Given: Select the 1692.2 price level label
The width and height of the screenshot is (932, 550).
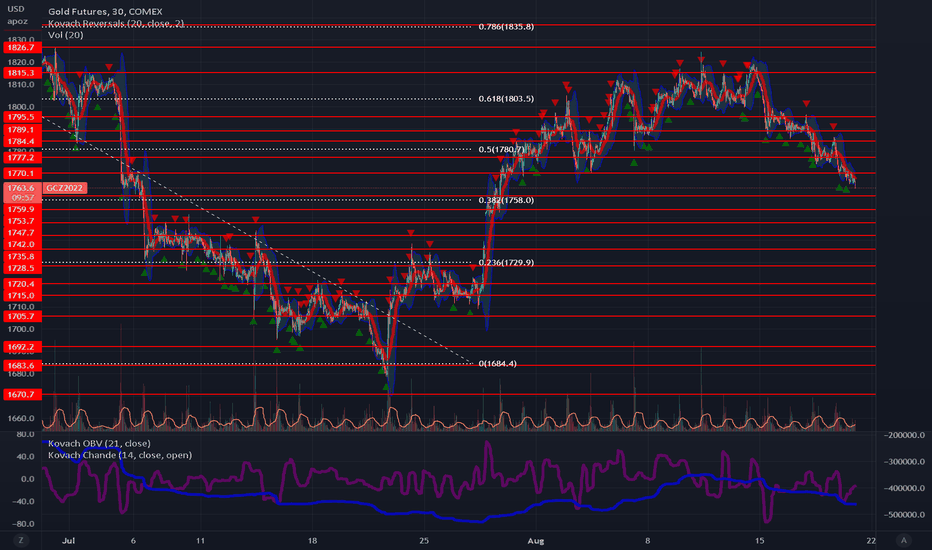Looking at the screenshot, I should [x=23, y=347].
